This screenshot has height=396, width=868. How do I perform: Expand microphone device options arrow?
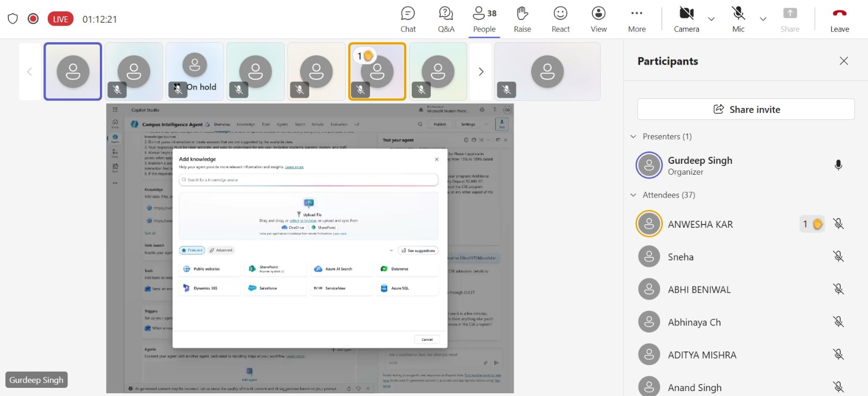[763, 19]
